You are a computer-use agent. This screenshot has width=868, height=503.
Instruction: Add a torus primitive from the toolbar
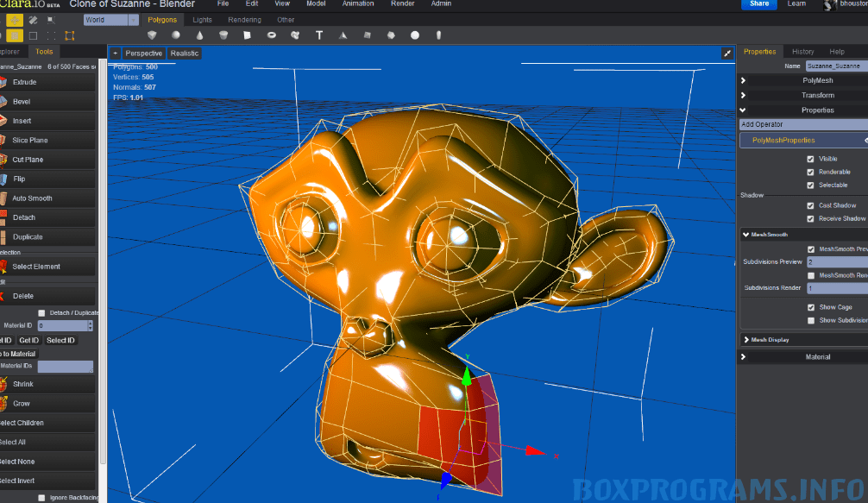coord(272,35)
